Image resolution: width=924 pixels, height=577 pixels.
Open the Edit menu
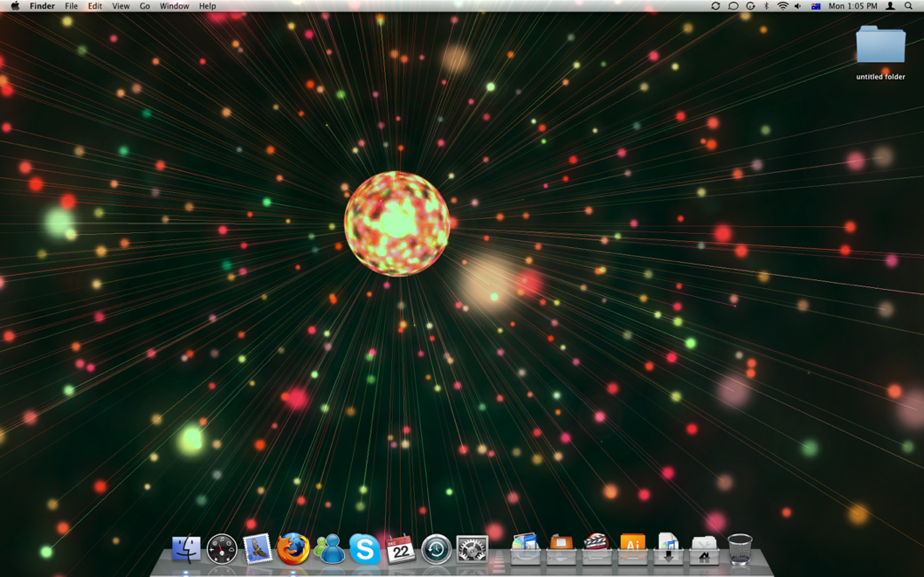click(95, 6)
